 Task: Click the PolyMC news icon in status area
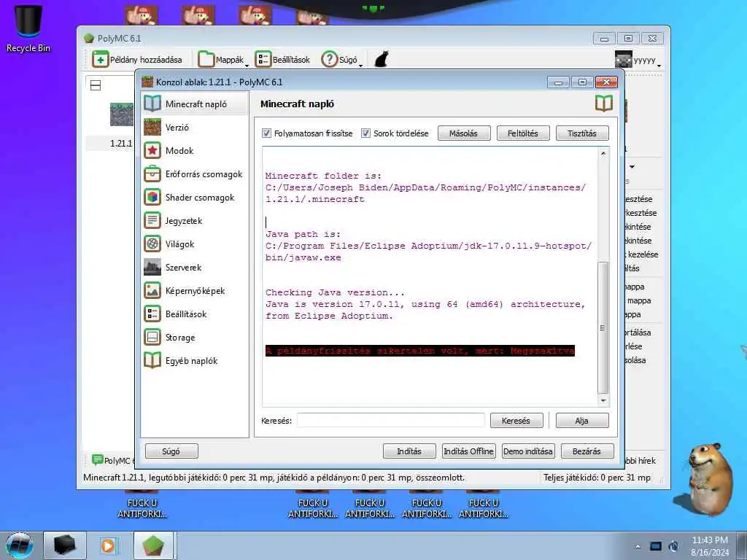[97, 459]
